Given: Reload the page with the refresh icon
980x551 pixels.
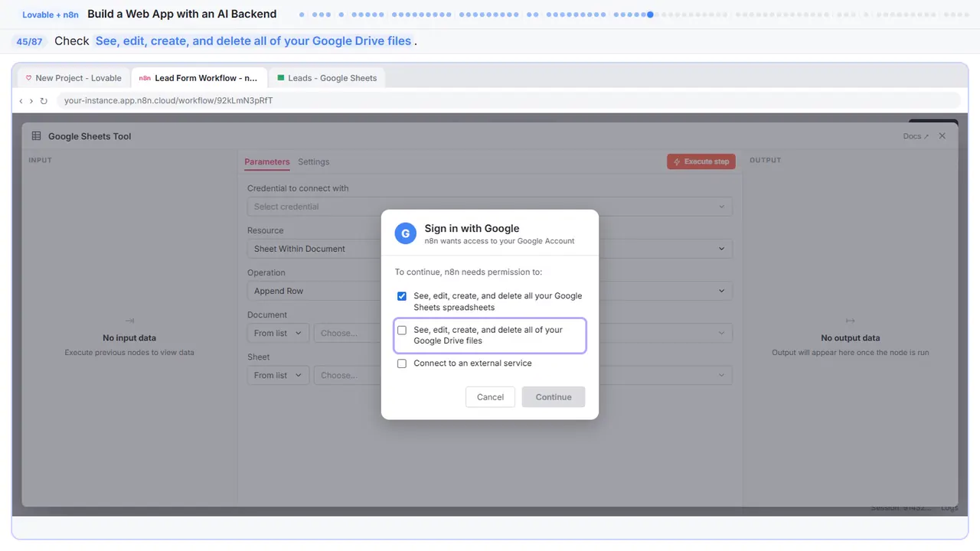Looking at the screenshot, I should (44, 101).
